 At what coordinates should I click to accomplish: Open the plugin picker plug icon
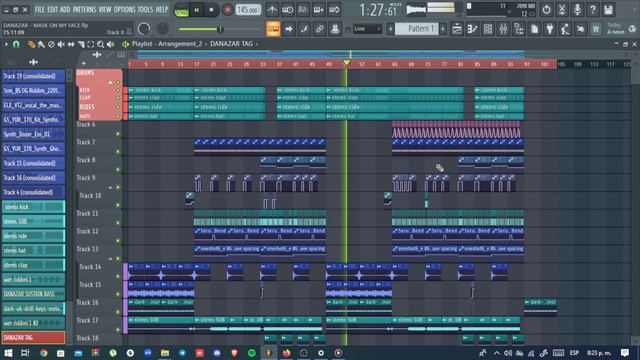pyautogui.click(x=550, y=29)
